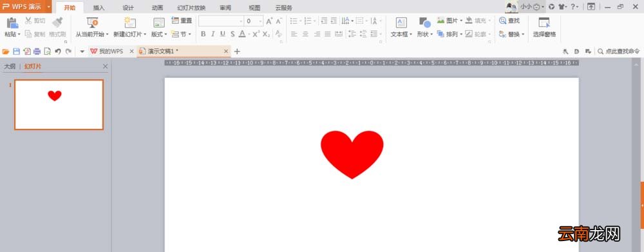Apply justify text alignment
This screenshot has height=252, width=644.
click(327, 34)
